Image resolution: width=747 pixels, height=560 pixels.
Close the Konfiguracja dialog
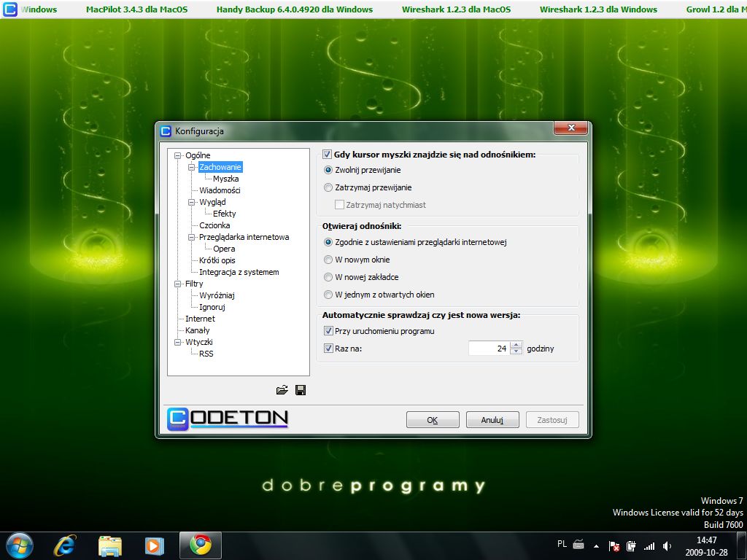tap(570, 128)
